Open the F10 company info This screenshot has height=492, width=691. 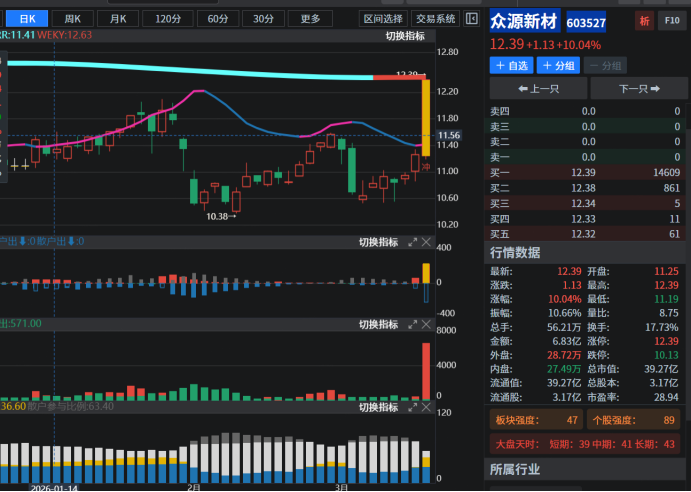(672, 21)
